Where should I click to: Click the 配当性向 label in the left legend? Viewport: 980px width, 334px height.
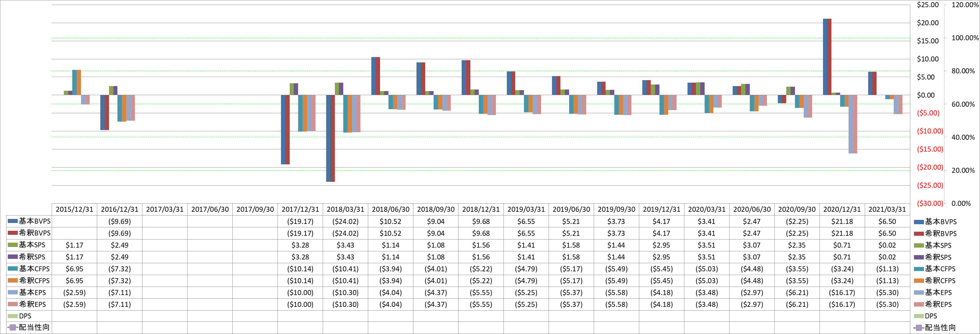[34, 327]
